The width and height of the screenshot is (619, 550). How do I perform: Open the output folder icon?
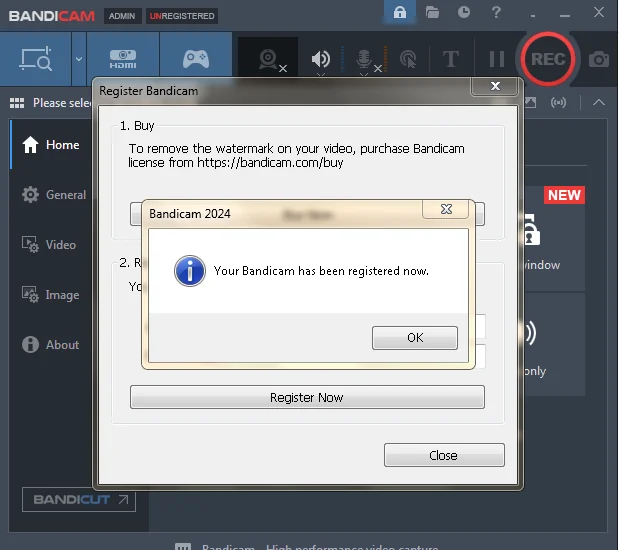[432, 12]
